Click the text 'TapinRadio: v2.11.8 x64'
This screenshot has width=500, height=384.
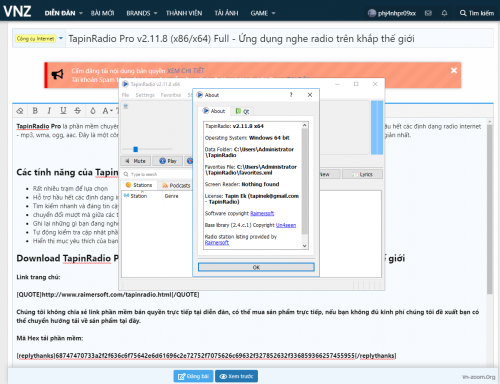tap(234, 126)
